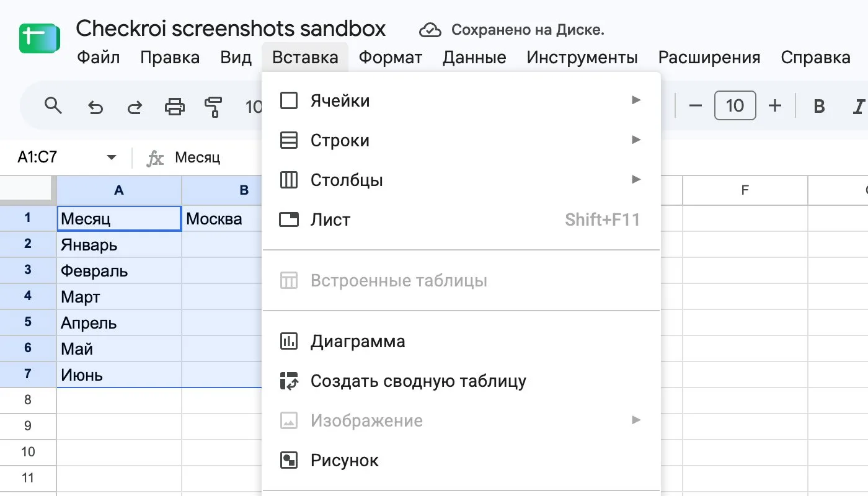
Task: Open the name box dropdown arrow
Action: tap(112, 157)
